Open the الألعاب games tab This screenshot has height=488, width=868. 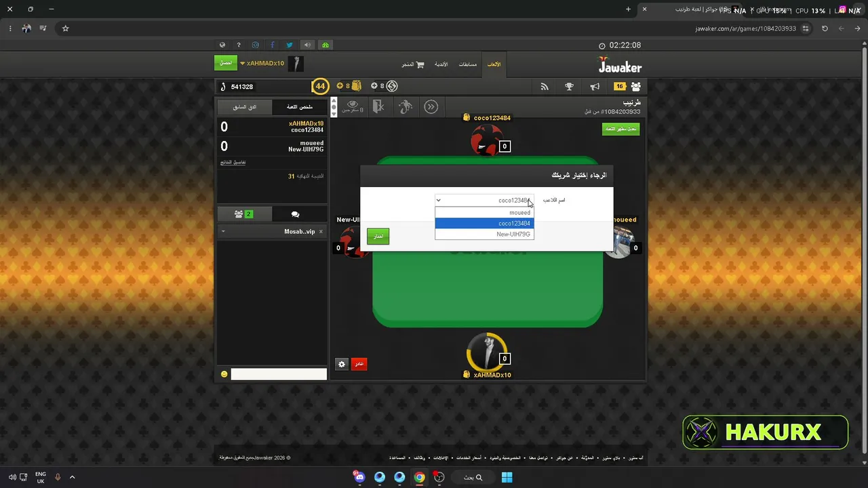[x=494, y=64]
